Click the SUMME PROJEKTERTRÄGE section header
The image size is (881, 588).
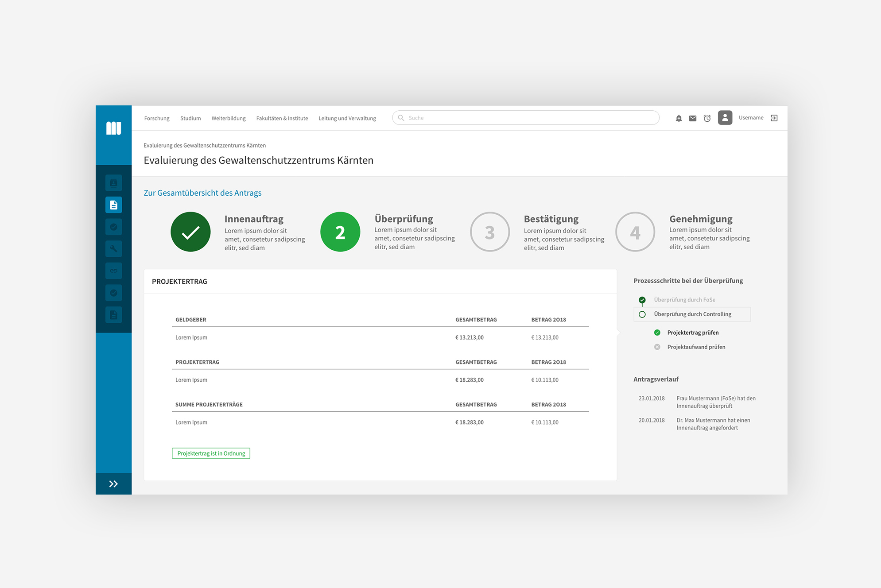[209, 405]
